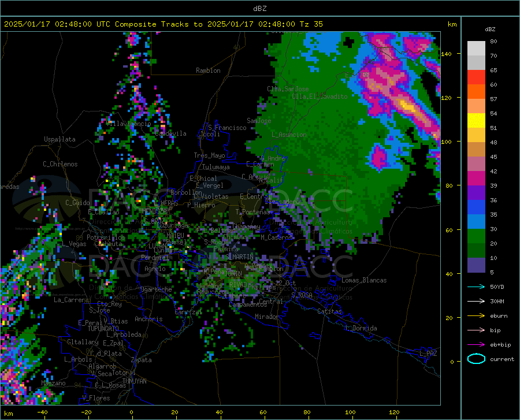Click the -40 km tick on horizontal axis
The image size is (520, 420).
pos(42,412)
